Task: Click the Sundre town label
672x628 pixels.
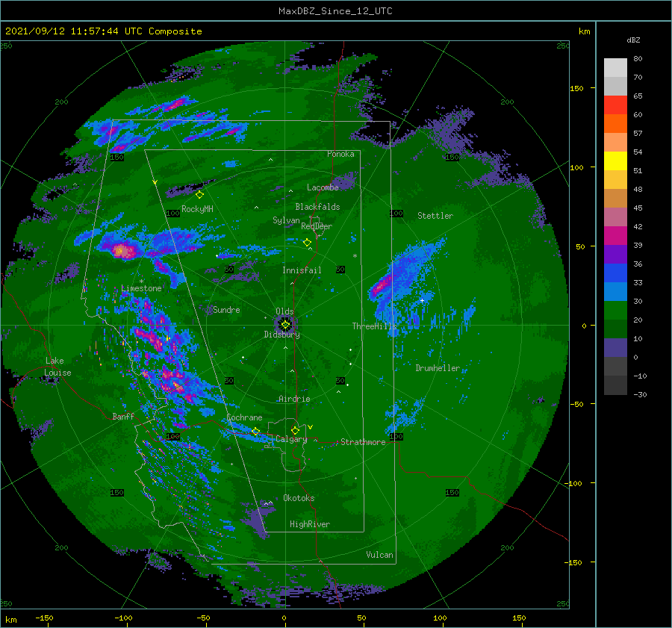Action: click(x=226, y=309)
